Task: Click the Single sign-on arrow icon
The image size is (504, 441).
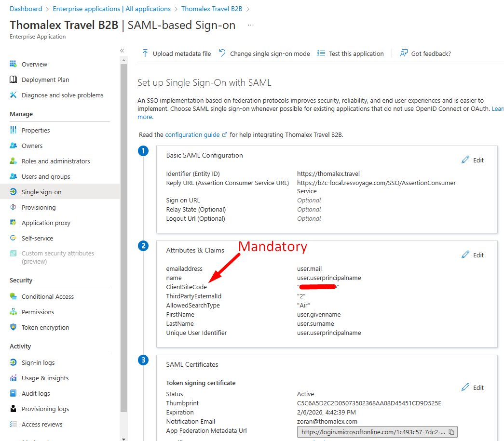Action: point(13,191)
